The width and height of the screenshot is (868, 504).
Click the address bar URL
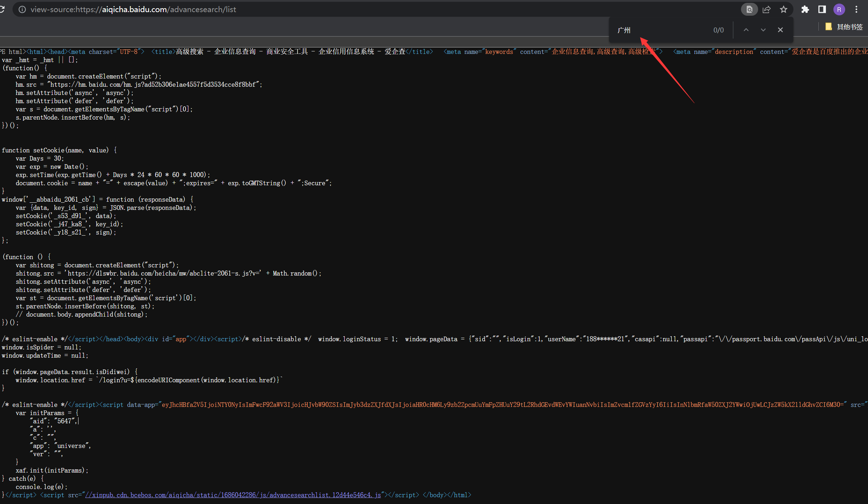coord(133,9)
